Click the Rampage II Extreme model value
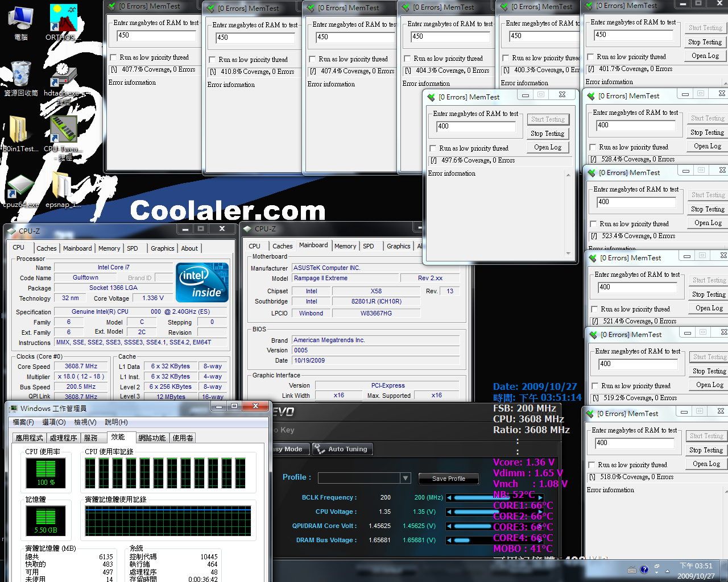Viewport: 728px width, 582px height. (345, 278)
